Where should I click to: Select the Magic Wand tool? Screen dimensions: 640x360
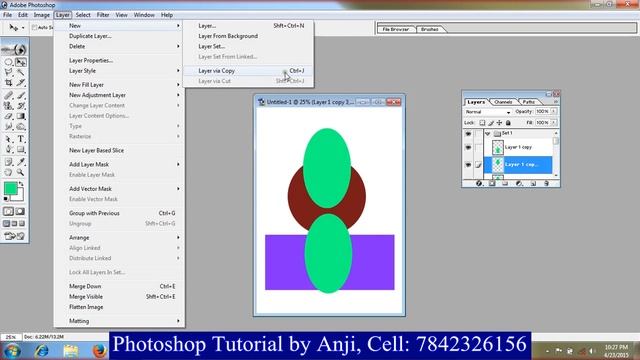pyautogui.click(x=20, y=72)
